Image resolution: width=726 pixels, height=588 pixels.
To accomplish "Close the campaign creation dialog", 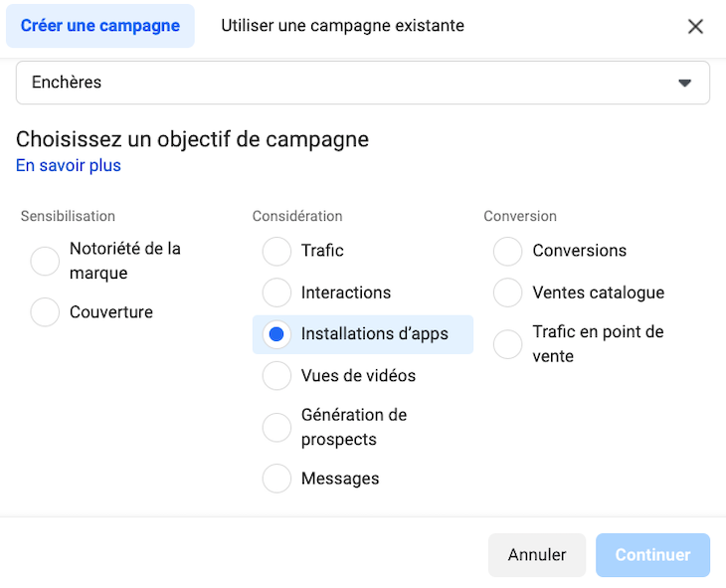I will point(696,26).
